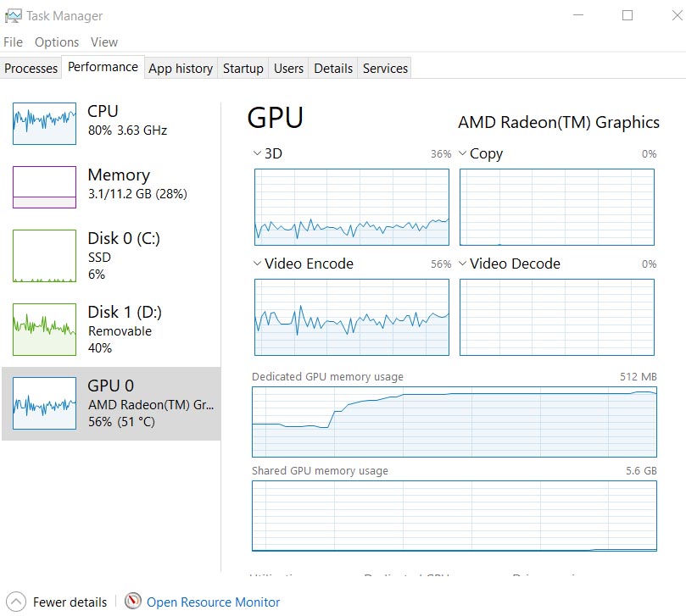
Task: Open the 3D engine graph dropdown
Action: point(257,154)
